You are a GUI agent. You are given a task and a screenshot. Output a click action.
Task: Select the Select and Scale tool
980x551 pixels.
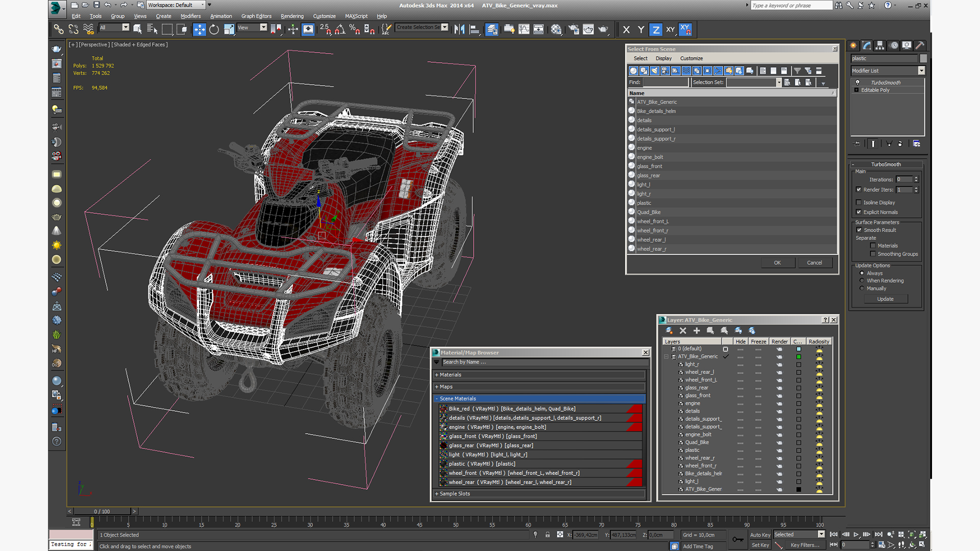[229, 30]
